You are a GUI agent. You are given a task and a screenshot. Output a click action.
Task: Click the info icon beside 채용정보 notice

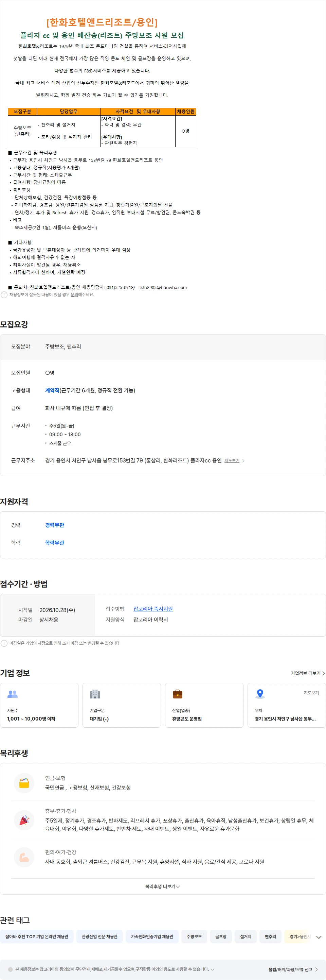[4, 294]
